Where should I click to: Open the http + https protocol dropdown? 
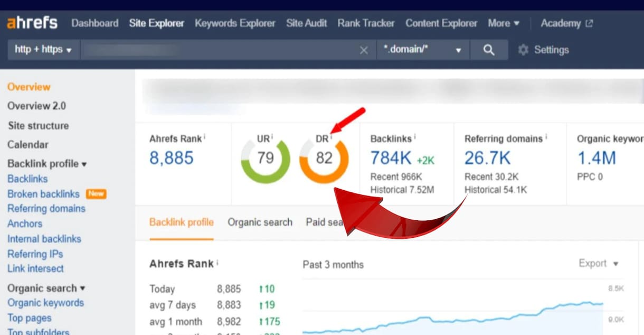43,50
